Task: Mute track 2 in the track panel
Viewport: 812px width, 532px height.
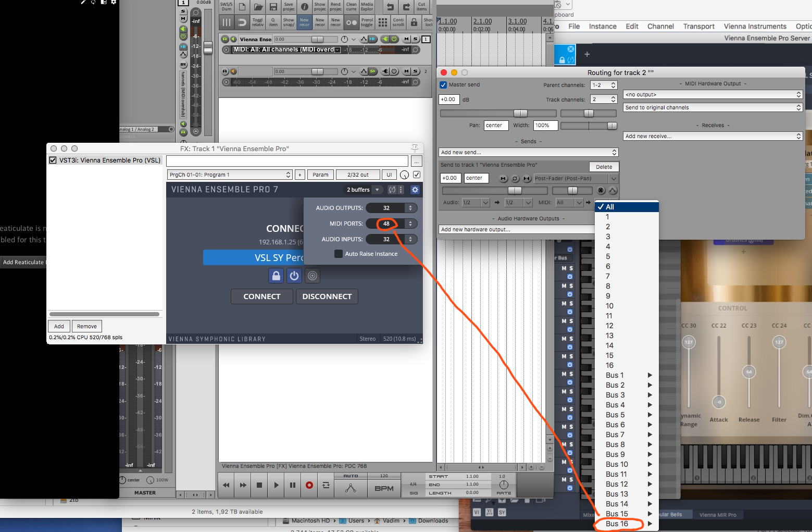Action: (x=407, y=71)
